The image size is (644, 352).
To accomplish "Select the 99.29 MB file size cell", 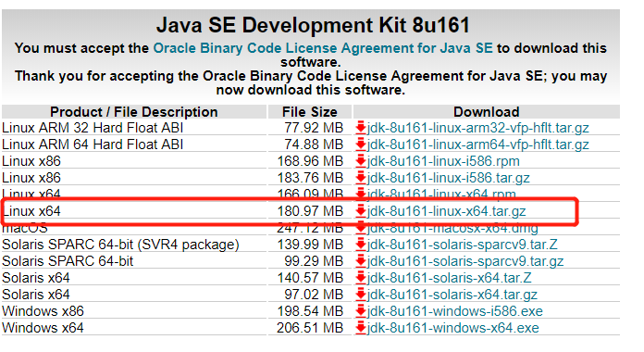I will [x=314, y=261].
